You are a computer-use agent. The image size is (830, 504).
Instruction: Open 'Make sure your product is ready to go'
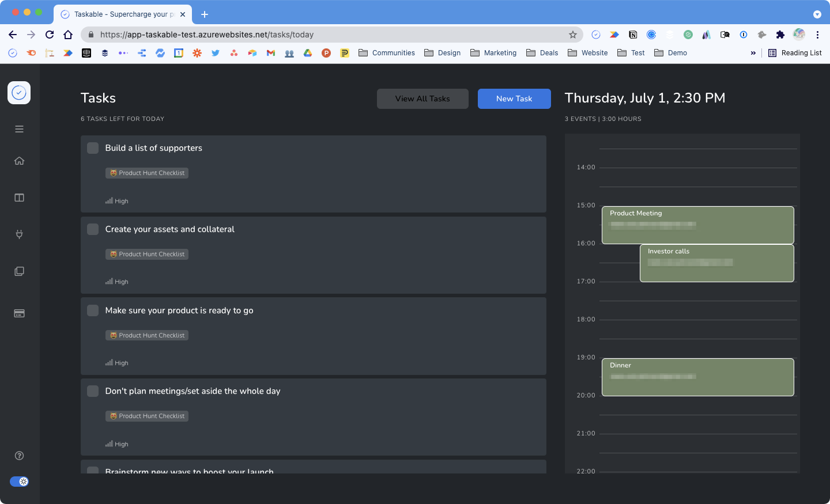pos(179,310)
